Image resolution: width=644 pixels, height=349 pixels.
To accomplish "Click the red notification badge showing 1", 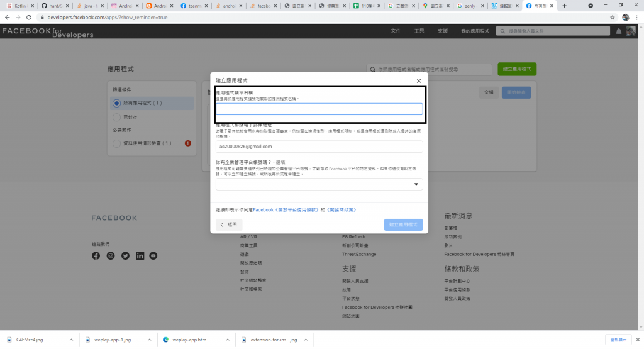I will click(x=187, y=143).
